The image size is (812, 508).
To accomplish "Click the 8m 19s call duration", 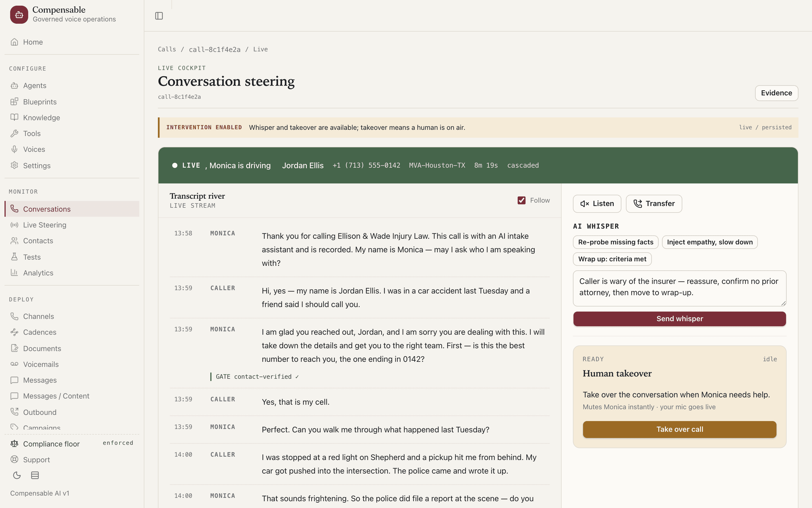I will (486, 165).
